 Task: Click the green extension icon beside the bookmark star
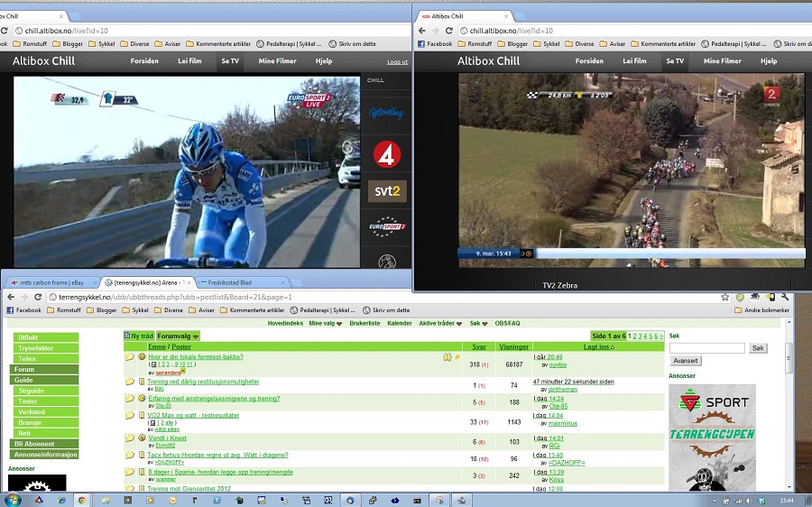(x=741, y=297)
